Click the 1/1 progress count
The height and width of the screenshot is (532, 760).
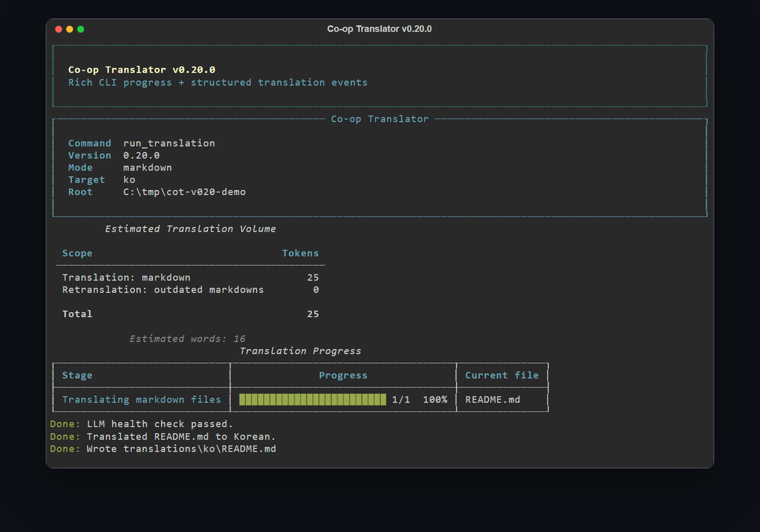click(402, 400)
